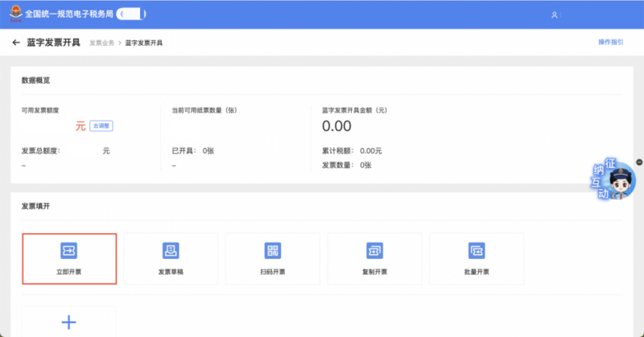
Task: Select the 蓝字发票开具 breadcrumb item
Action: pyautogui.click(x=143, y=43)
